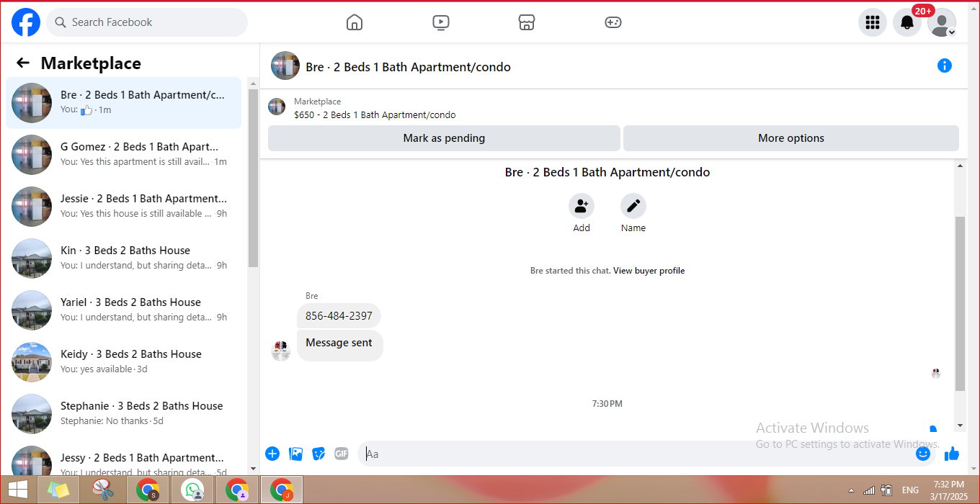Open View buyer profile link
Image resolution: width=980 pixels, height=504 pixels.
[x=649, y=271]
